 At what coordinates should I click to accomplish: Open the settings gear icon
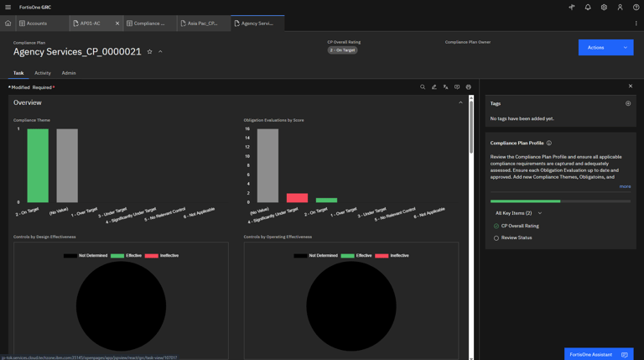tap(604, 7)
